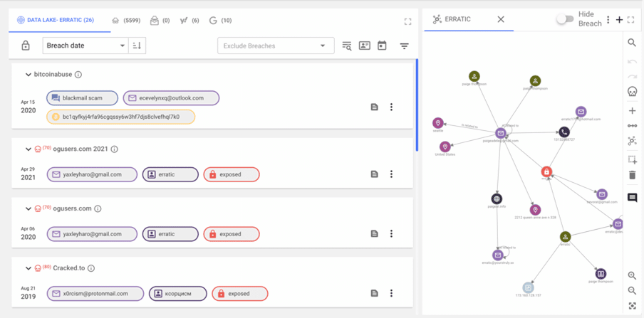Open the tab showing (0) results
644x318 pixels.
tap(160, 21)
